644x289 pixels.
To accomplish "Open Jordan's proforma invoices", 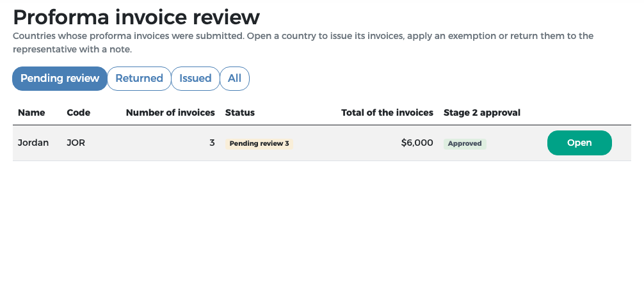I will [x=579, y=143].
